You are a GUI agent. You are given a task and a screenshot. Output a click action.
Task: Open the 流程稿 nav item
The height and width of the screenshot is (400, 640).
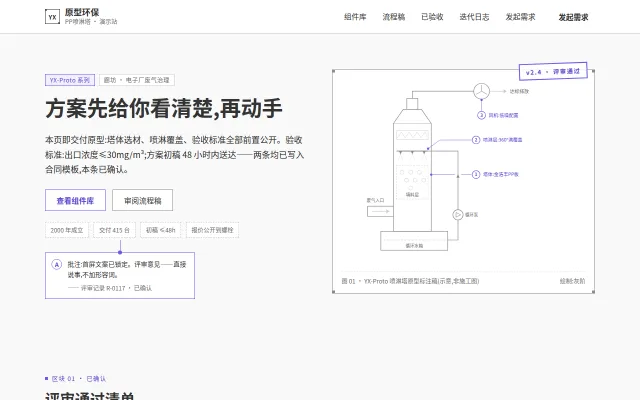pyautogui.click(x=393, y=17)
